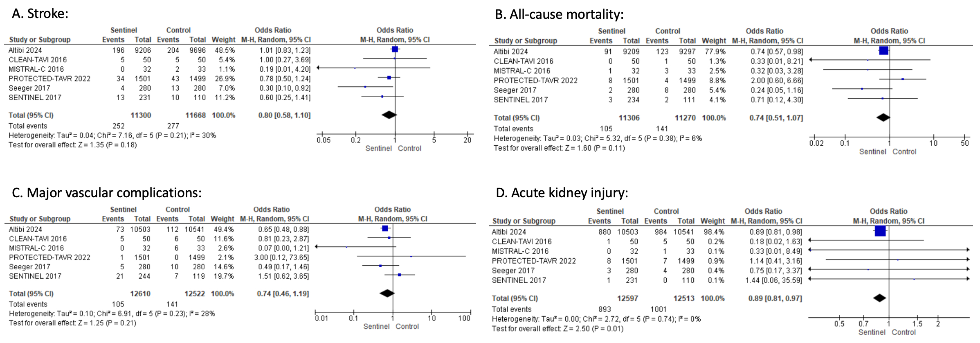Select the "C. Major vascular complications:" heading
980x343 pixels.
click(x=107, y=193)
